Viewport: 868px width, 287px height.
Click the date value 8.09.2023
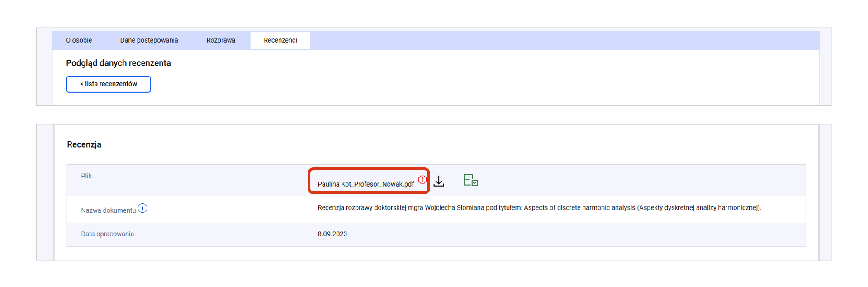point(332,234)
